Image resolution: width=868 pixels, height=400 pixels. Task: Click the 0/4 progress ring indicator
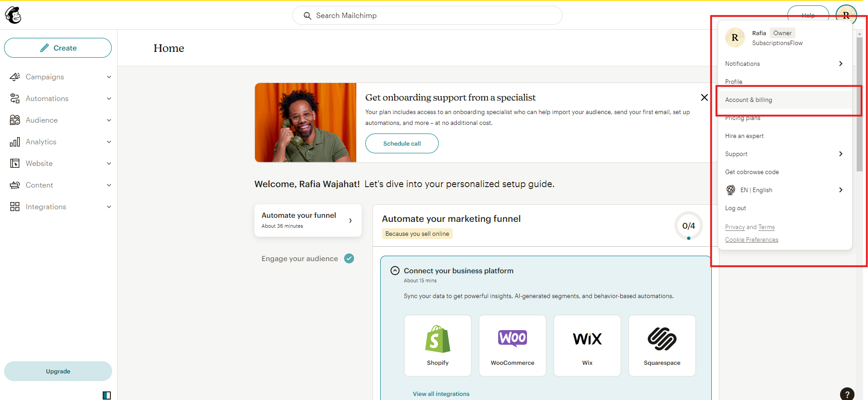coord(688,225)
